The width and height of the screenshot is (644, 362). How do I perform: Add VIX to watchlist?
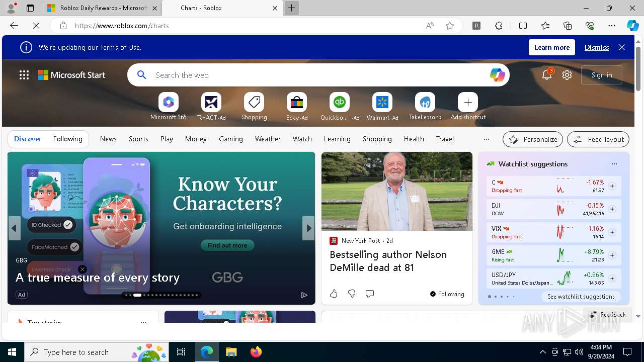tap(612, 232)
